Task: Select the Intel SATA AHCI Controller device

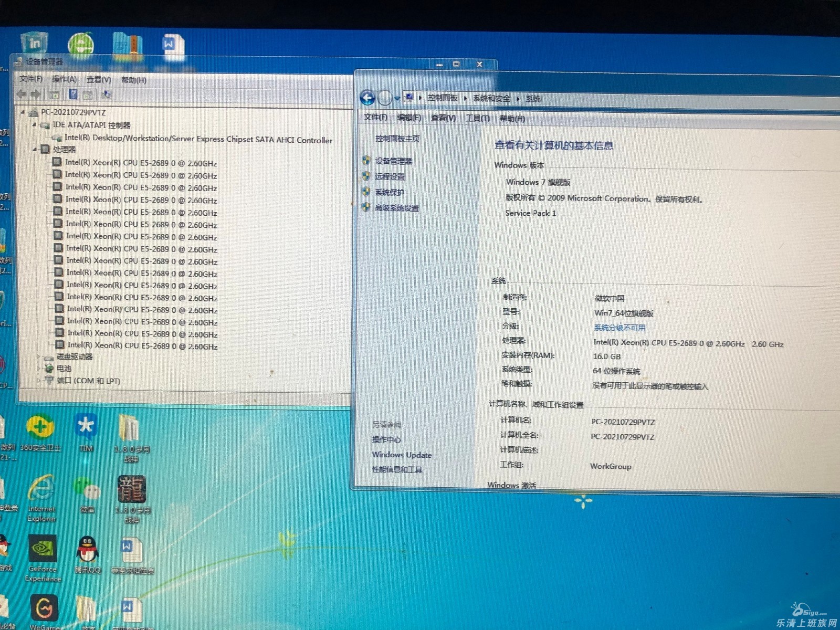Action: click(198, 139)
